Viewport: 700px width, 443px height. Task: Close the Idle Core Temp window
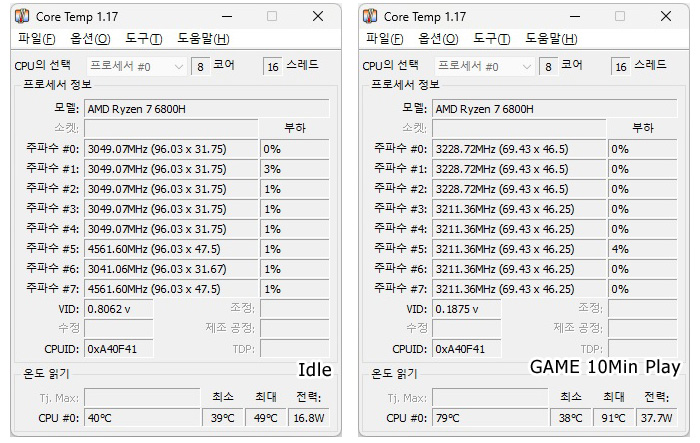click(318, 17)
